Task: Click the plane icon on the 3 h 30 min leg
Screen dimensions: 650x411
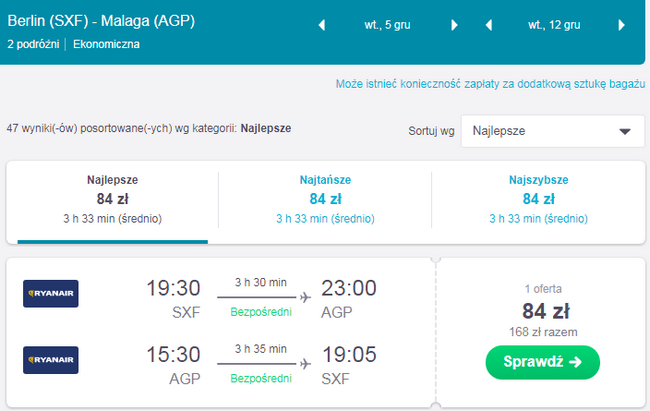Action: coord(306,297)
